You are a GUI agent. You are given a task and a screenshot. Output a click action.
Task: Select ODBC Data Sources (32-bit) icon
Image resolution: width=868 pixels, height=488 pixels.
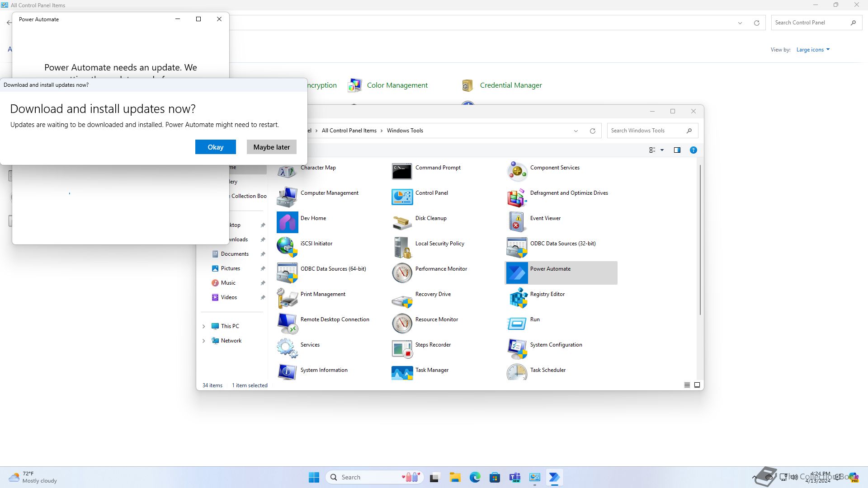click(x=517, y=248)
